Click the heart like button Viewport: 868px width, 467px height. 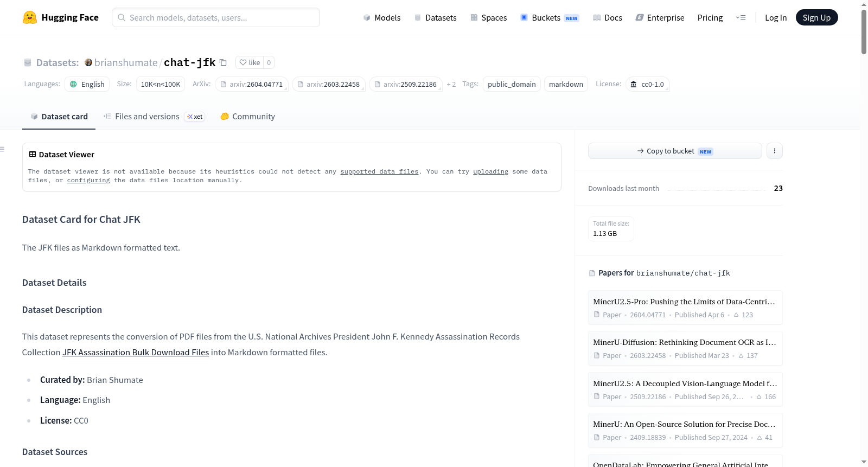(250, 62)
